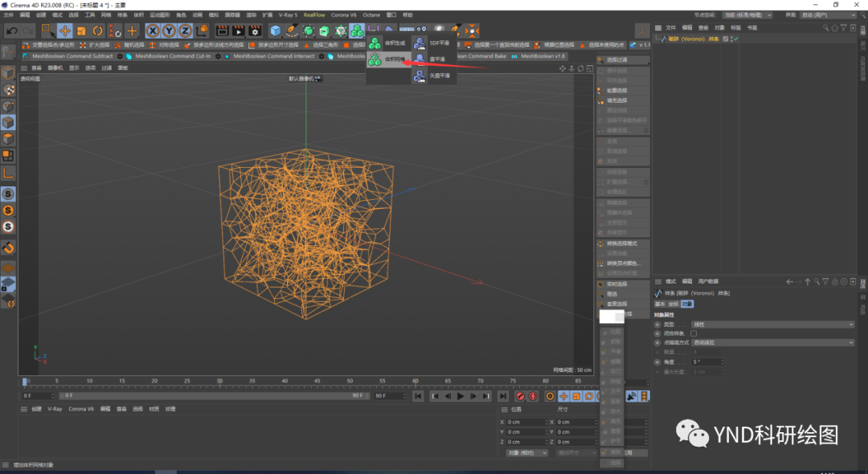Click 随机选择 (random selection) command

[129, 45]
